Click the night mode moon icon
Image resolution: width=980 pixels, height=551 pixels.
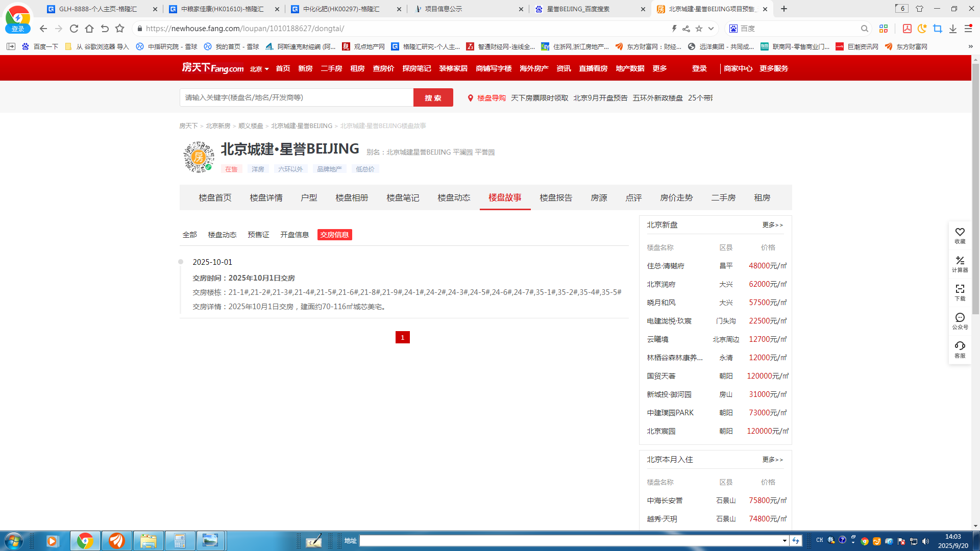click(922, 29)
